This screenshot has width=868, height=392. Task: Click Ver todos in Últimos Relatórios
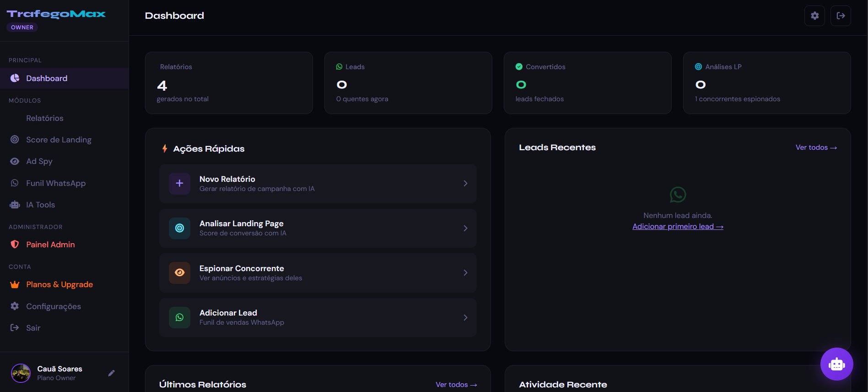456,385
